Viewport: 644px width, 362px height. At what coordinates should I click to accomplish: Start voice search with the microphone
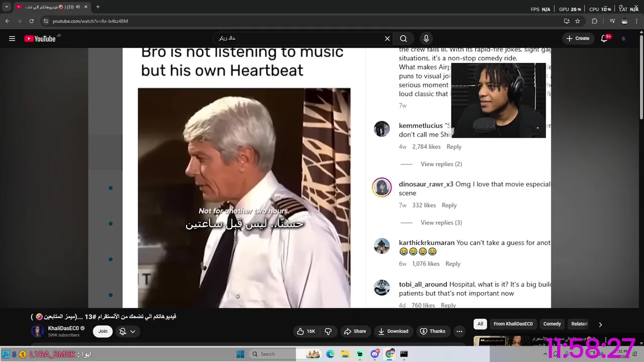tap(426, 39)
